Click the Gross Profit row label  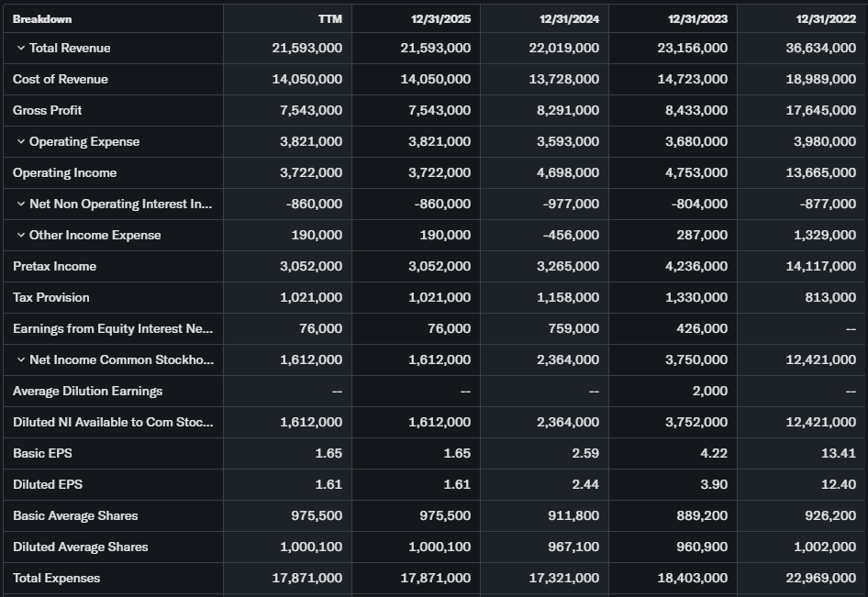(48, 110)
